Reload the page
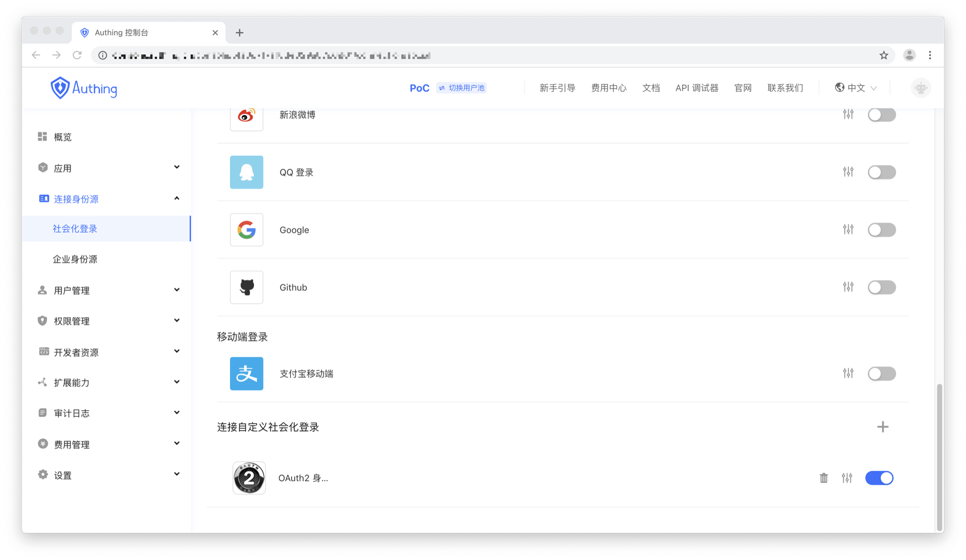The width and height of the screenshot is (966, 560). (x=77, y=55)
